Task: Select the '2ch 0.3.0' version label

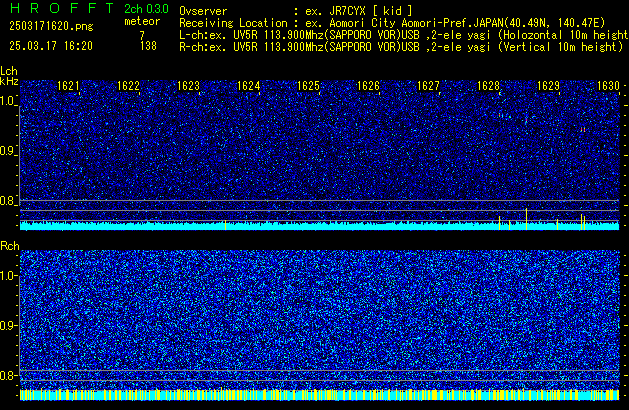Action: [x=146, y=9]
